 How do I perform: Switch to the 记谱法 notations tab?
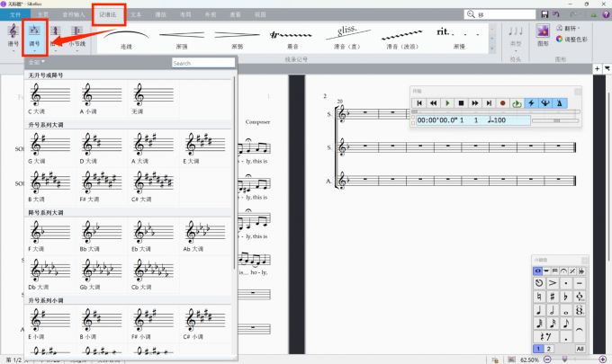coord(107,14)
